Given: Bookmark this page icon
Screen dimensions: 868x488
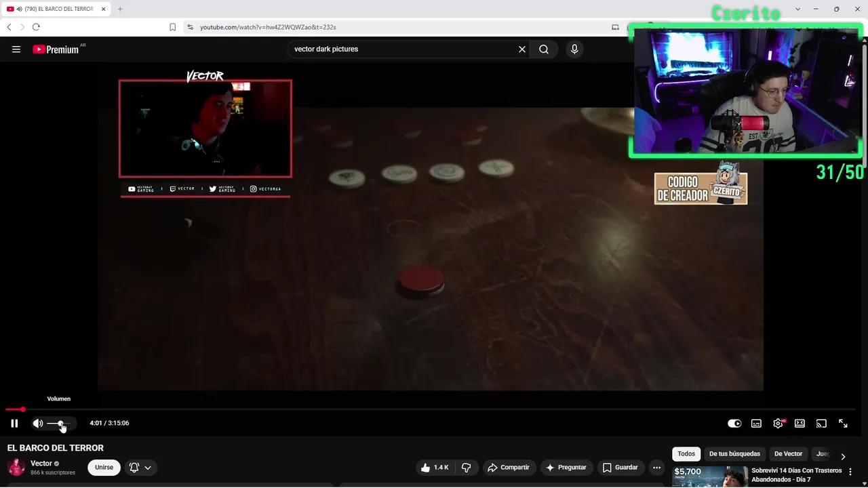Looking at the screenshot, I should [172, 27].
